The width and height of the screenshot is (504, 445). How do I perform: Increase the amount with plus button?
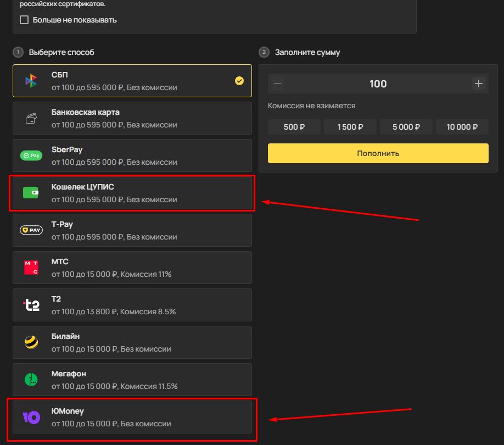(x=479, y=84)
